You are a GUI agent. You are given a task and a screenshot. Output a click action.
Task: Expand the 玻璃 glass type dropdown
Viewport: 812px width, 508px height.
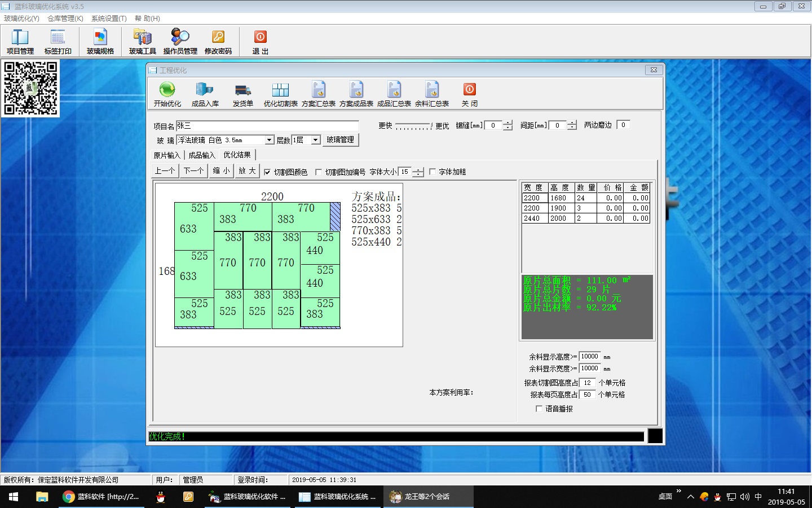(x=270, y=140)
